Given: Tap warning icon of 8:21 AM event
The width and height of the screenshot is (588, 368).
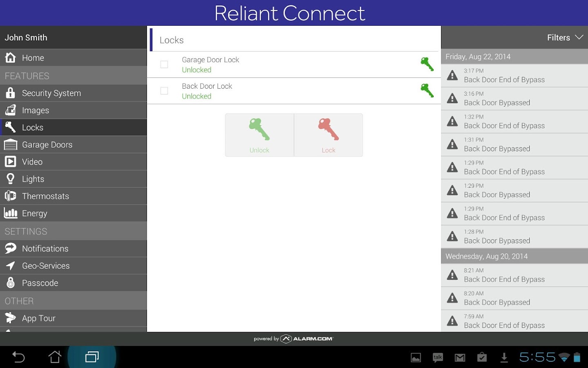Looking at the screenshot, I should click(x=452, y=275).
